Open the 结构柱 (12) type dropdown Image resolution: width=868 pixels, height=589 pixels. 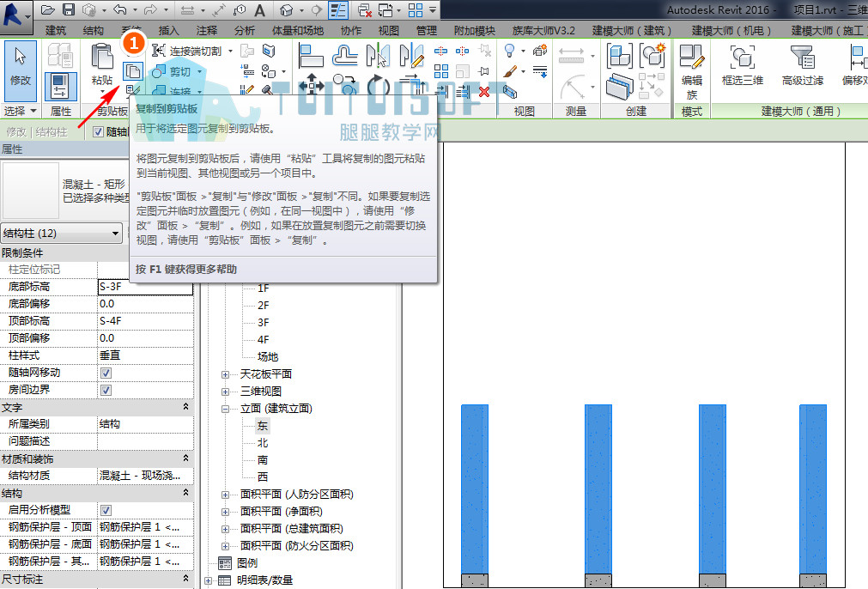point(62,233)
